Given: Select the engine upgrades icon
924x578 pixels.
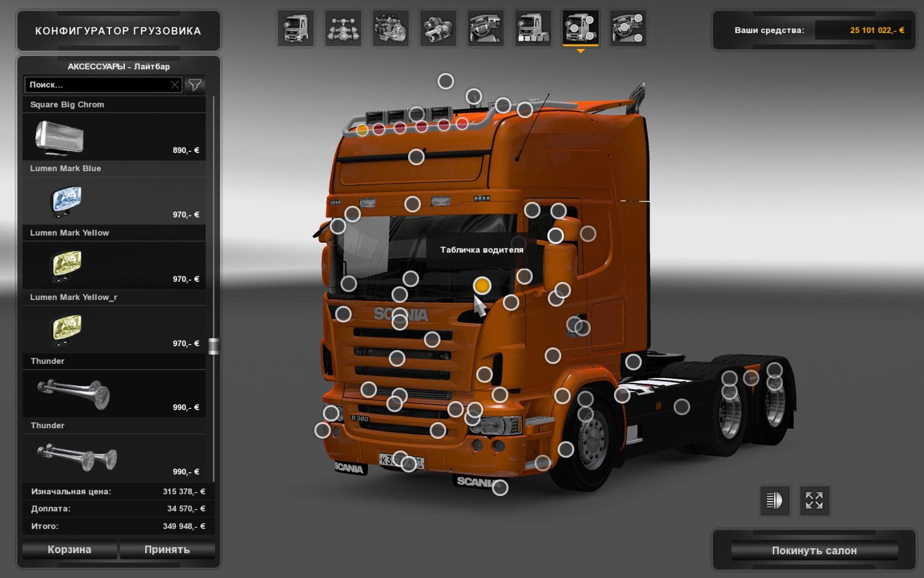Looking at the screenshot, I should click(x=391, y=28).
